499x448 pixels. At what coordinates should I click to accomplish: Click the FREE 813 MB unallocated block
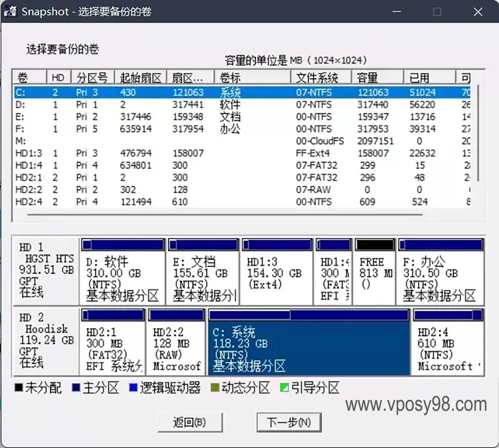[375, 272]
